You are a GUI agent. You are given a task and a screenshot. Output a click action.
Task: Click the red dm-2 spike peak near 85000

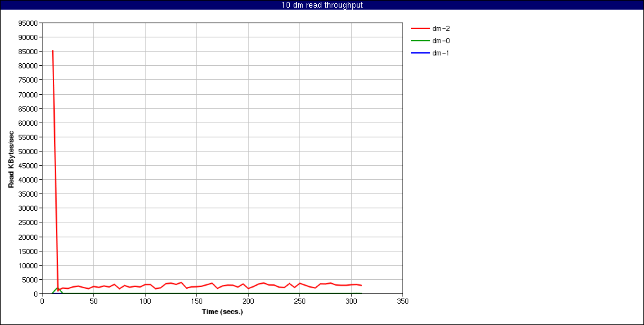point(53,51)
